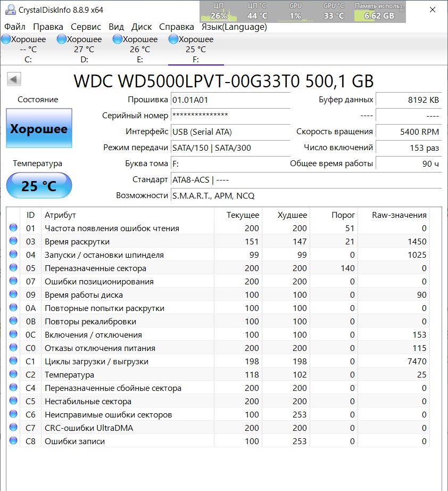The width and height of the screenshot is (448, 491).
Task: Open the Сервис menu
Action: point(86,27)
